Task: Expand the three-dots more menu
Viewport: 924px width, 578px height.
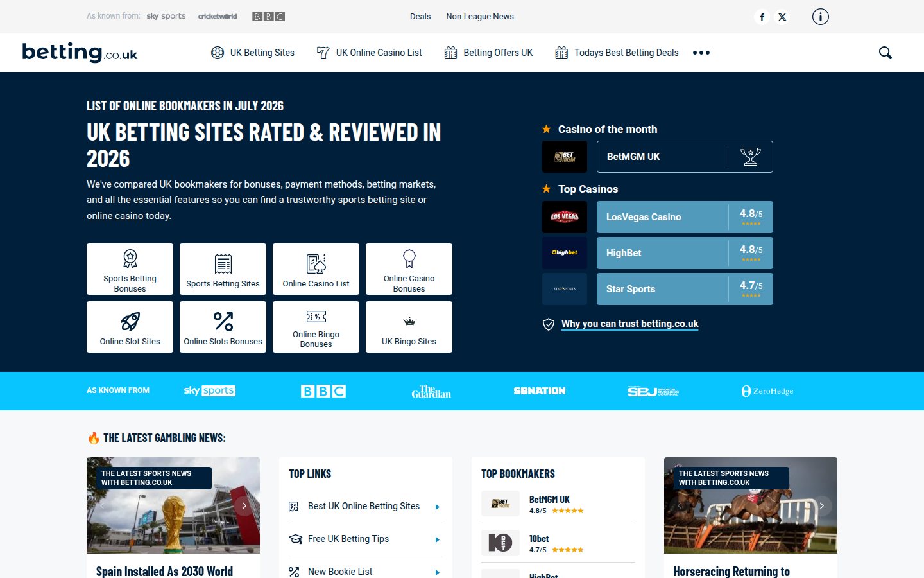Action: tap(701, 53)
